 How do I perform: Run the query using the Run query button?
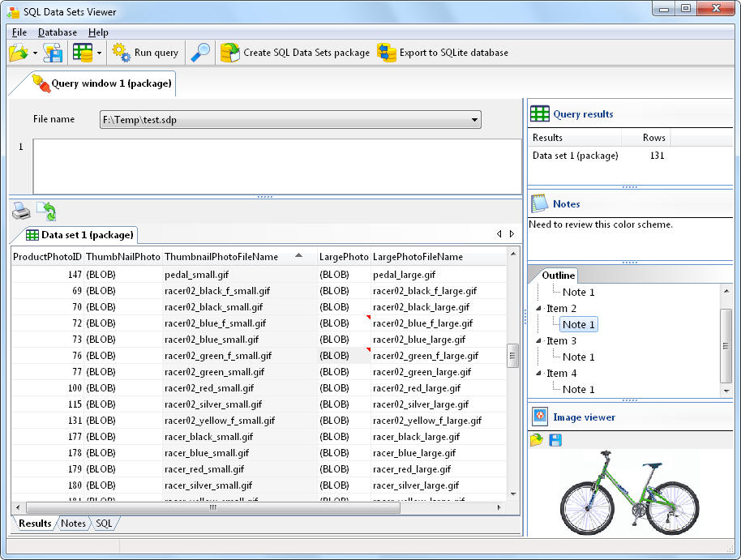(146, 52)
